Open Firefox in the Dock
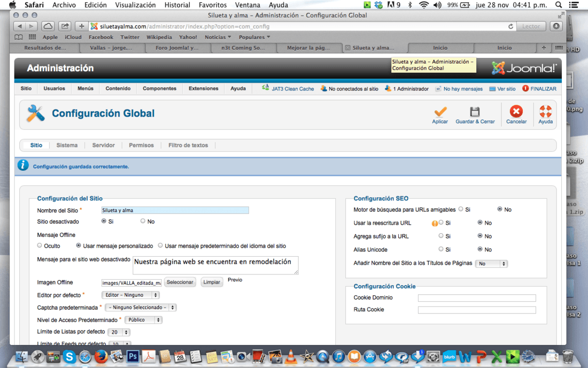This screenshot has width=588, height=368. [x=101, y=356]
